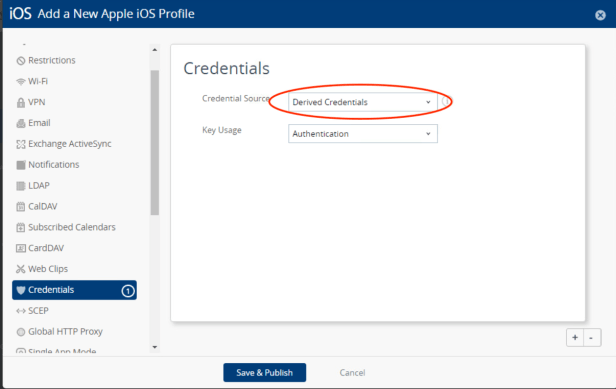Open the Key Usage dropdown
The image size is (616, 389).
pyautogui.click(x=362, y=134)
